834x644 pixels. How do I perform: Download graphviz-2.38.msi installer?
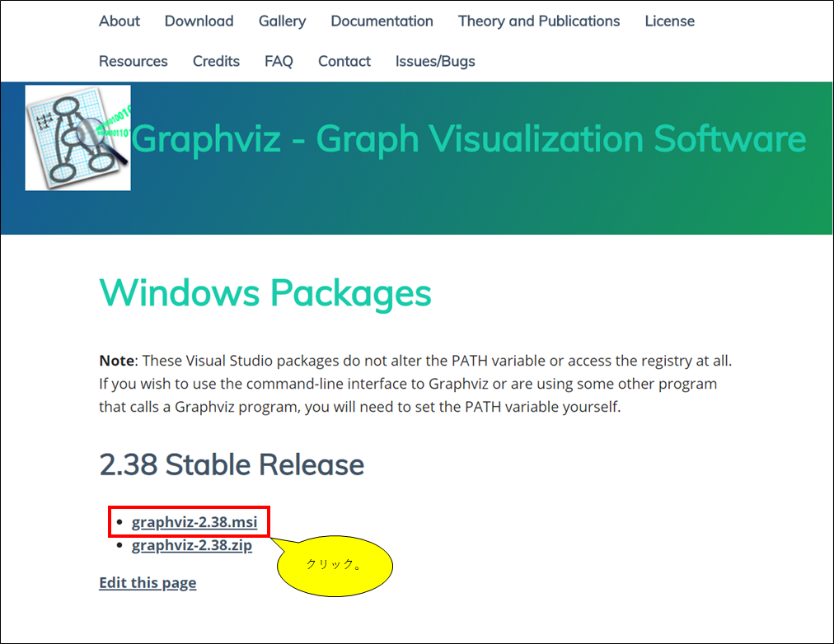(x=194, y=522)
